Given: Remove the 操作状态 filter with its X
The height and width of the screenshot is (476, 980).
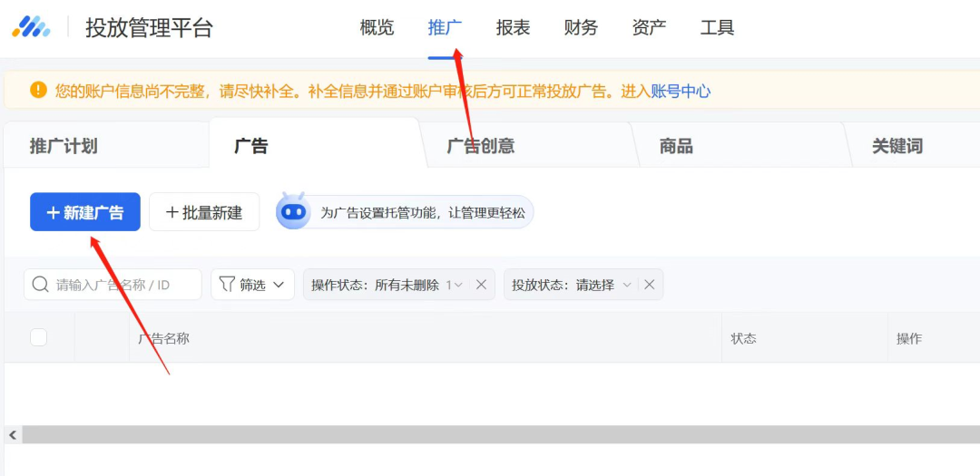Looking at the screenshot, I should tap(481, 285).
